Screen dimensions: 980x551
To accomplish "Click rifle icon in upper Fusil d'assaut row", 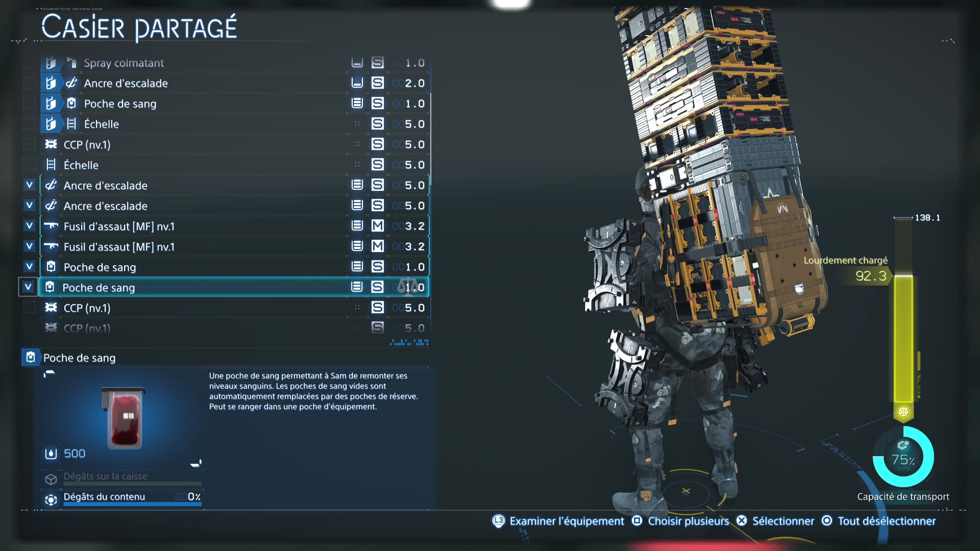I will pyautogui.click(x=51, y=226).
